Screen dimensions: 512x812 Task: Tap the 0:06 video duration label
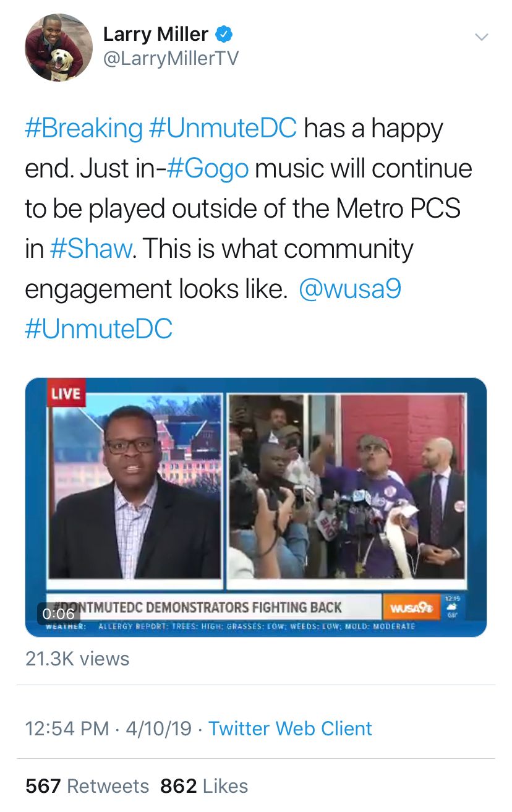point(59,613)
